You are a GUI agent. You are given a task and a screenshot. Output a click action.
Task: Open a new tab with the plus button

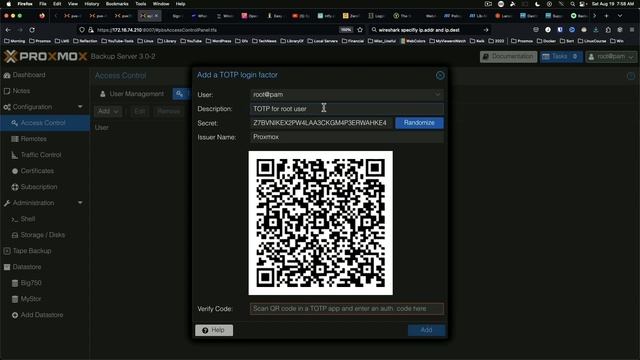[607, 16]
